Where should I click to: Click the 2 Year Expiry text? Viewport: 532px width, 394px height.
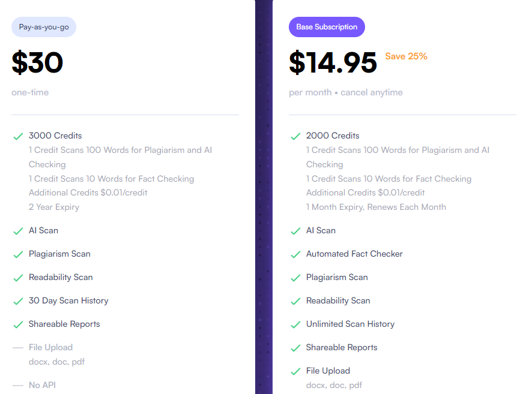(54, 207)
